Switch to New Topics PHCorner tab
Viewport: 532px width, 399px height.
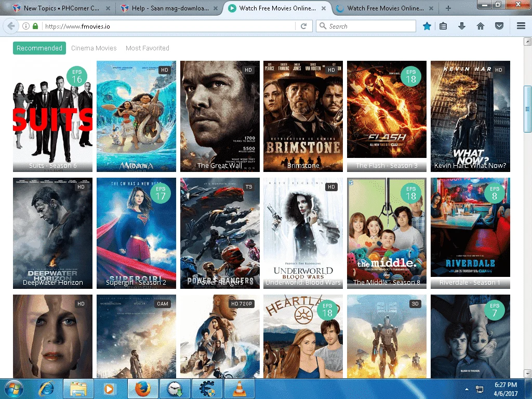(x=61, y=8)
